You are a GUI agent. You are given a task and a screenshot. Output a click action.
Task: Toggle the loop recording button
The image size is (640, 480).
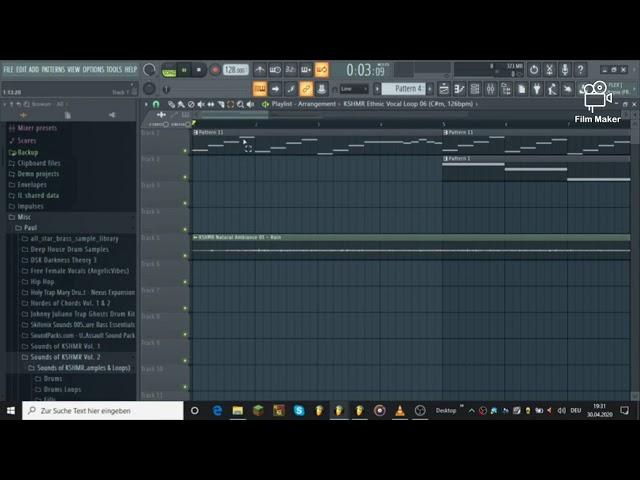(321, 70)
